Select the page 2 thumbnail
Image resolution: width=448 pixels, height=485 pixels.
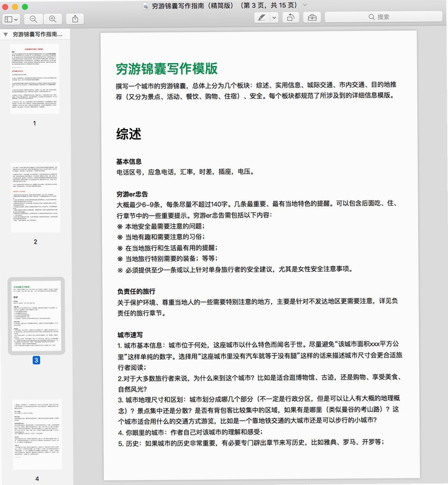35,198
